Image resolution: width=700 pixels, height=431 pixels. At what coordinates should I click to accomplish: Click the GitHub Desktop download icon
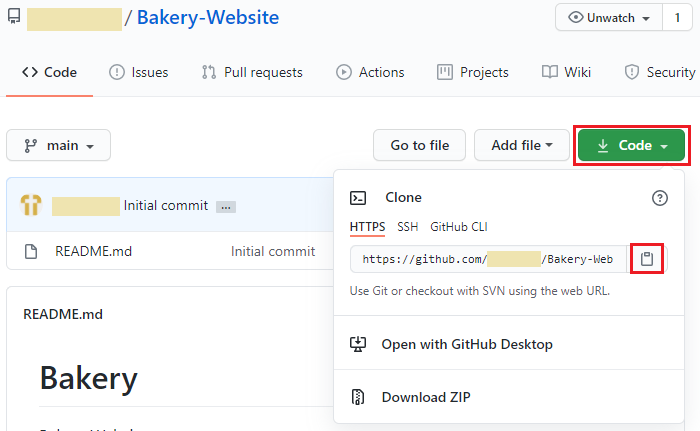point(358,344)
